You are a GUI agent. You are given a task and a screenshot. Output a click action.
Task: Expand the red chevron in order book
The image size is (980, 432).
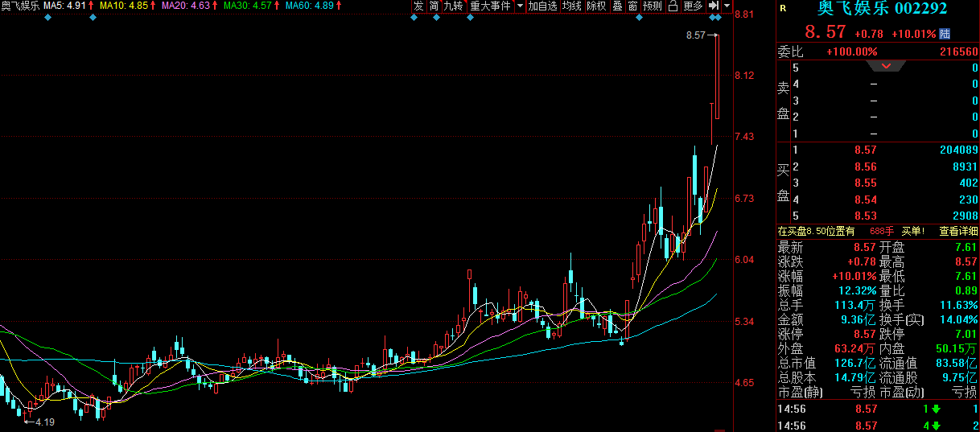[886, 66]
